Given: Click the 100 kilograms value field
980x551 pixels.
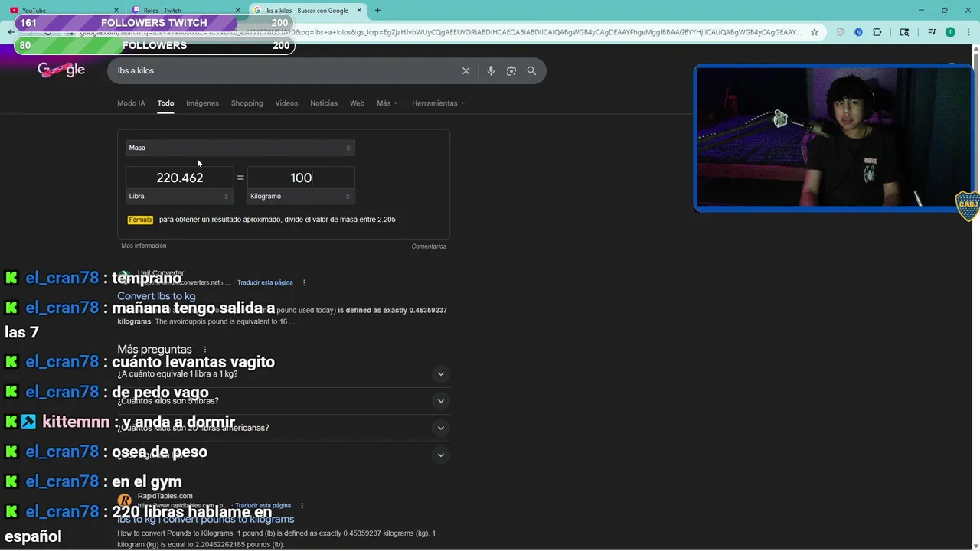Looking at the screenshot, I should pyautogui.click(x=301, y=178).
